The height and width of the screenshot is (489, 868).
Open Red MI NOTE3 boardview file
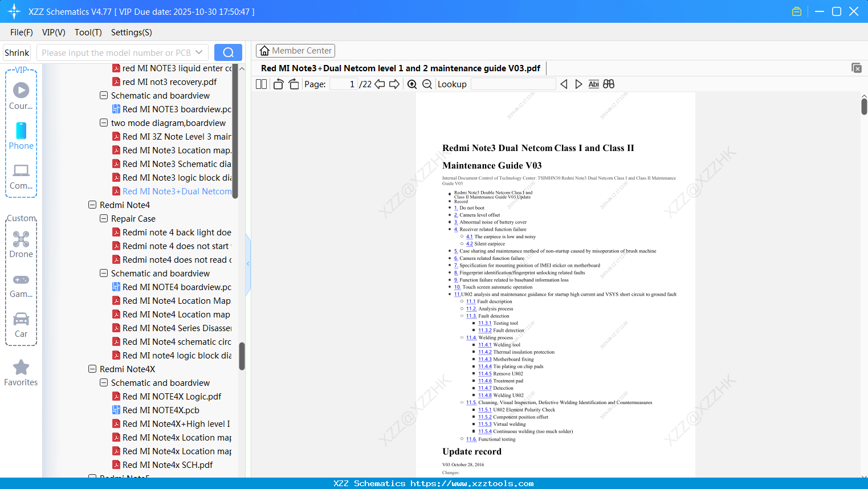[x=172, y=109]
